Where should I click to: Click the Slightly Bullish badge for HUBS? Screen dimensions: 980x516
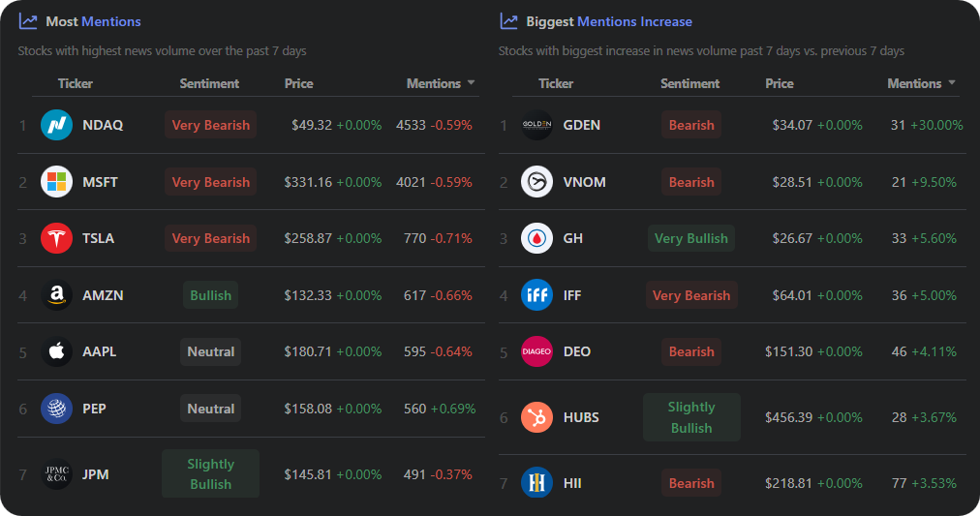[x=691, y=417]
